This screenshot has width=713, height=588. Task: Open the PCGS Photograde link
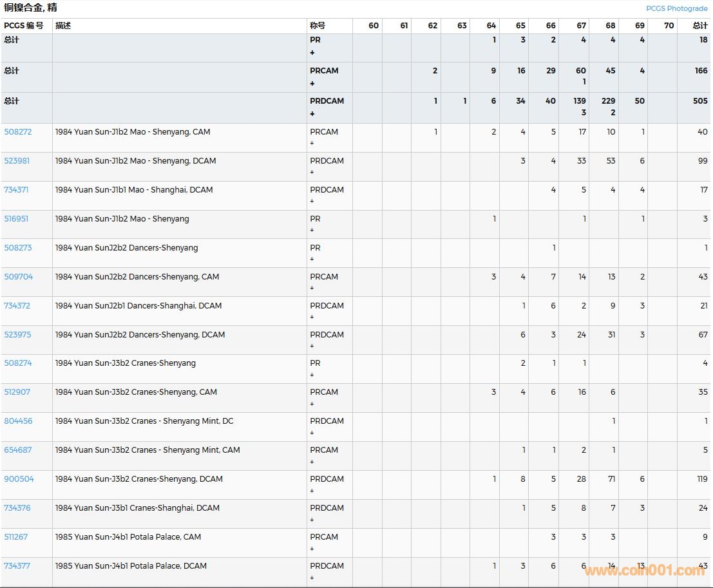click(x=676, y=8)
